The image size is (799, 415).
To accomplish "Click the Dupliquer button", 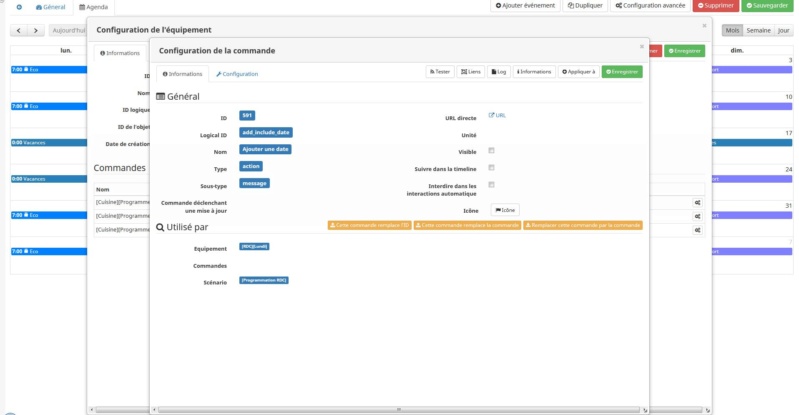I will pyautogui.click(x=585, y=6).
